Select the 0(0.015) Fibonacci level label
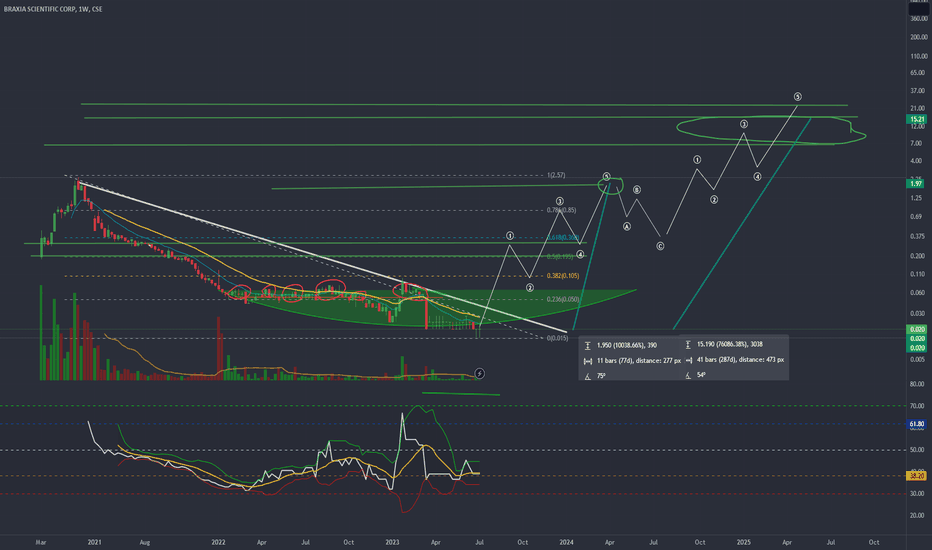 558,338
